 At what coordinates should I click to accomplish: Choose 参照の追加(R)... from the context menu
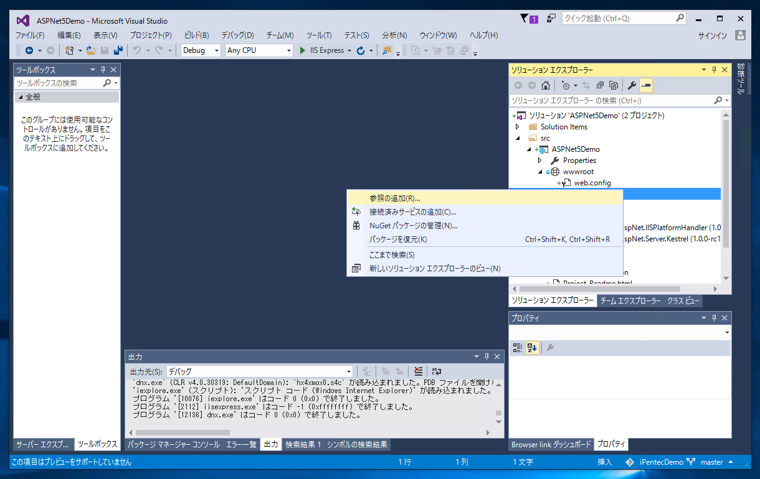(x=485, y=198)
